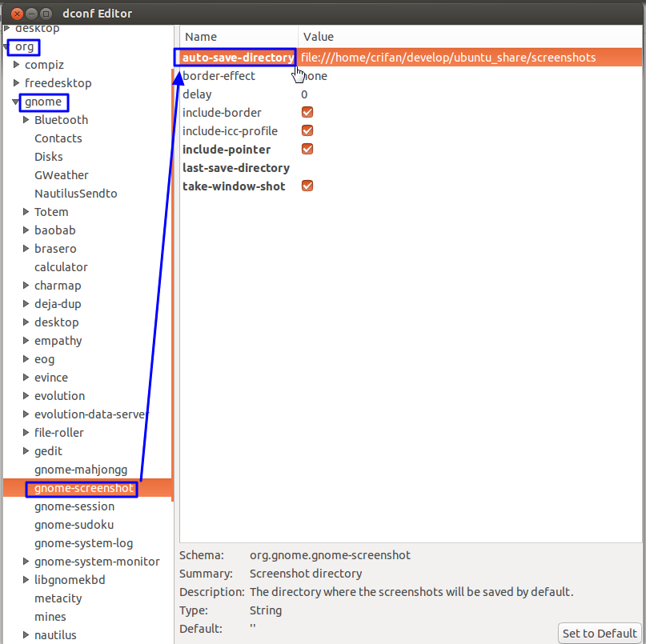Expand the freedesktop node arrow
Screen dimensions: 646x644
(17, 82)
